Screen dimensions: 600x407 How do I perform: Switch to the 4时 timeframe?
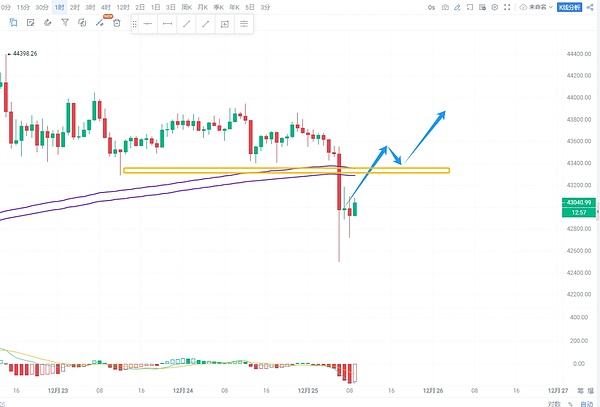click(x=106, y=7)
